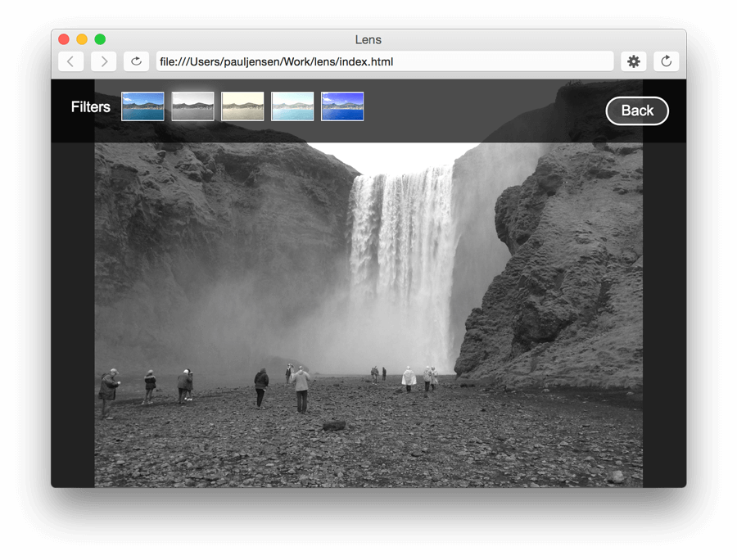Close the Lens window with red button

[x=64, y=39]
